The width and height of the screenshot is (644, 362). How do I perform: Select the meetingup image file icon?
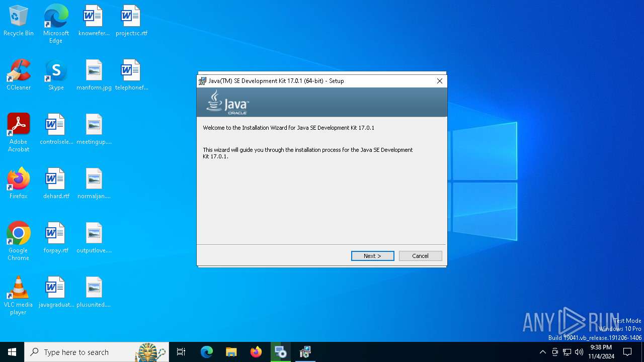coord(94,130)
